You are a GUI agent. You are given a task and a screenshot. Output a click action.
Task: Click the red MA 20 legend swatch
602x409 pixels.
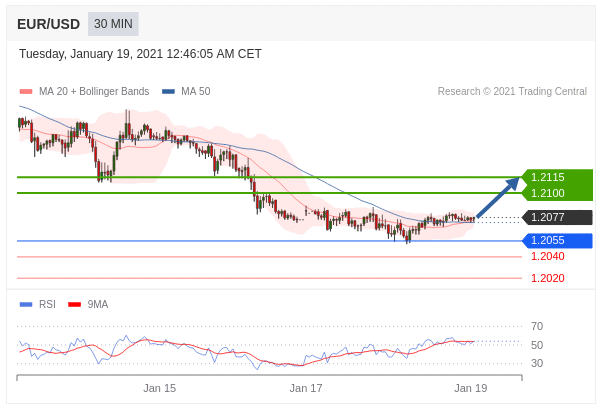[x=26, y=92]
